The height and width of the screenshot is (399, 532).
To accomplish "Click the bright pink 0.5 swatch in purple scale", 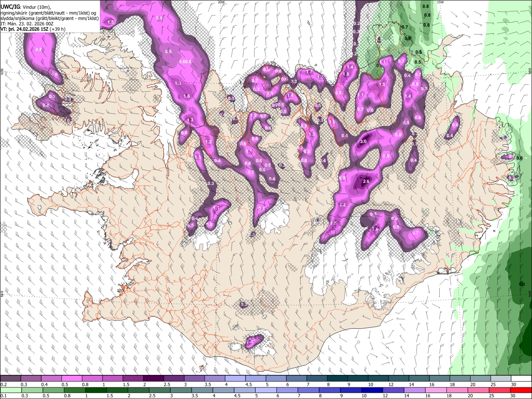I will [x=71, y=379].
